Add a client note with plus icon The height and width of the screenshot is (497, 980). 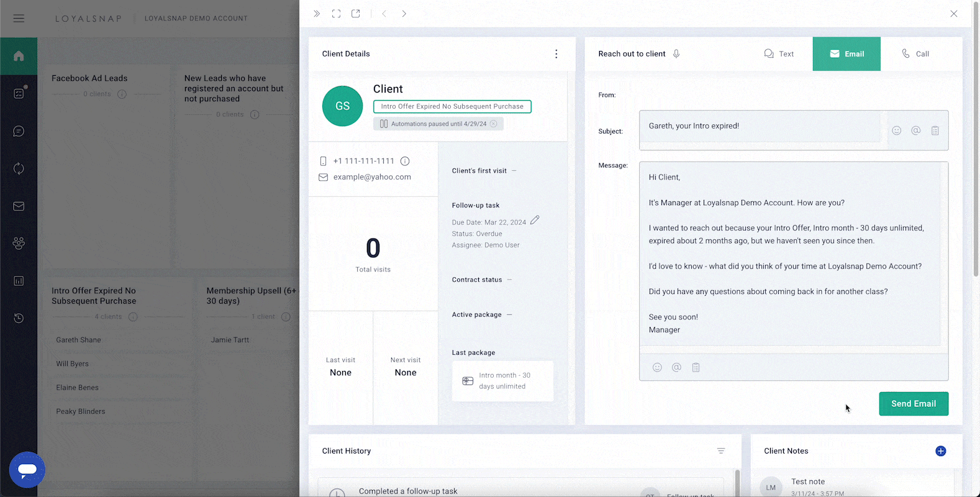pyautogui.click(x=940, y=451)
